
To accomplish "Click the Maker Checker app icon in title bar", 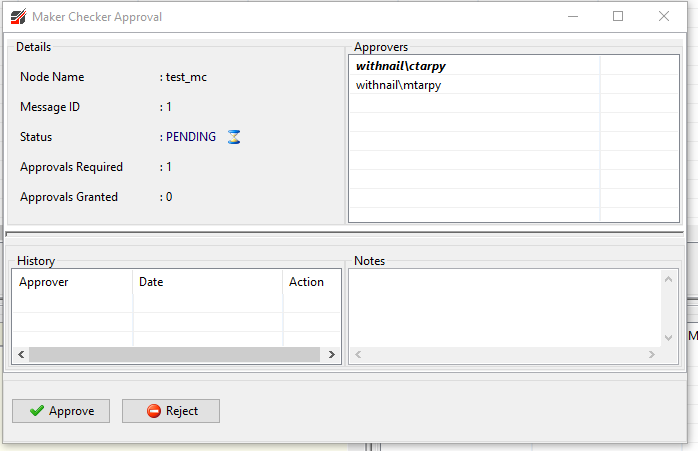I will tap(17, 17).
